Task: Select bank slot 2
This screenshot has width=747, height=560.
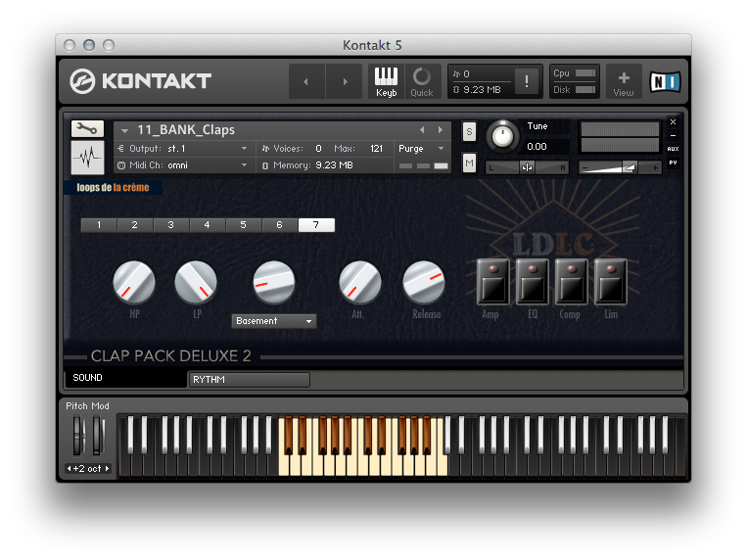Action: [135, 225]
